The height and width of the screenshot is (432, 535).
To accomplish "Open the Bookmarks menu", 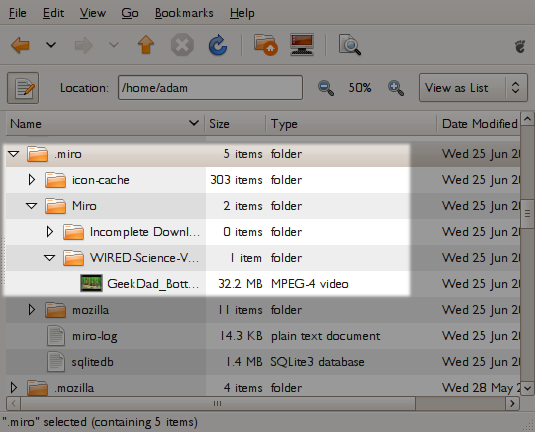I will tap(184, 13).
